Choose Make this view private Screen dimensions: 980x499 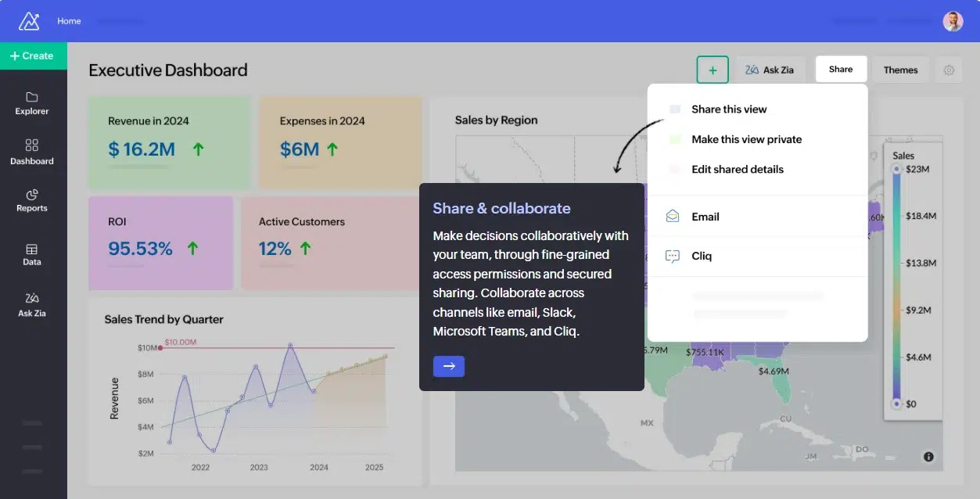[746, 139]
